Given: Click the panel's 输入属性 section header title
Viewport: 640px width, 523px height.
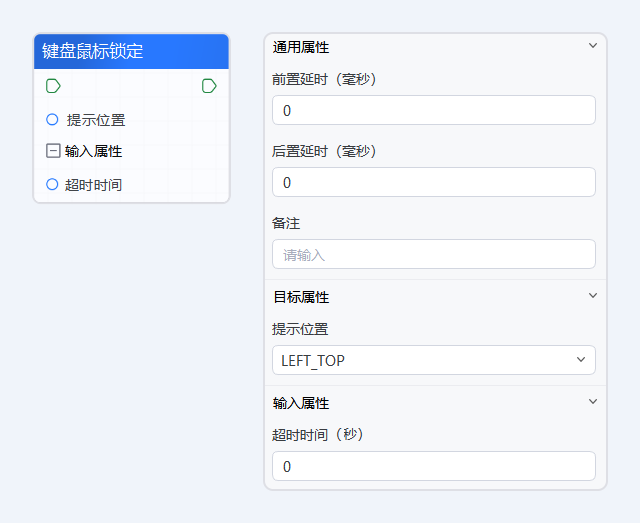Looking at the screenshot, I should pos(301,403).
